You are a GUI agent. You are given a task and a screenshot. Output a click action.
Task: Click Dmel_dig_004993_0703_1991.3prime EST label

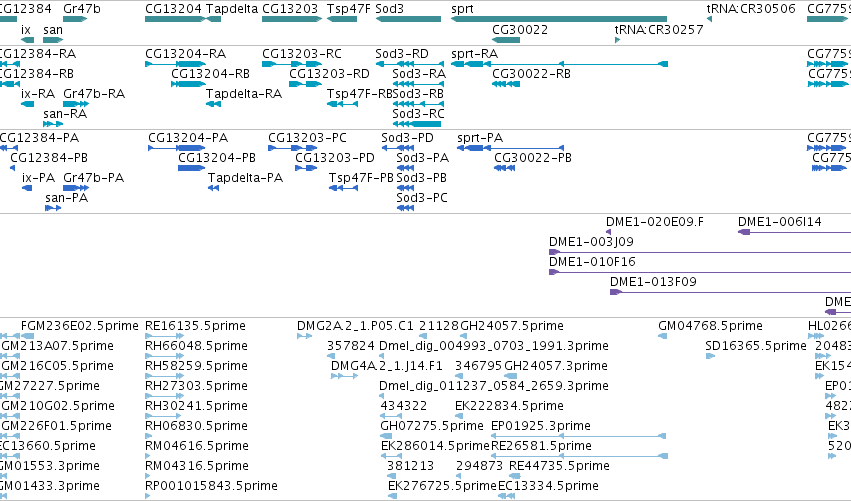pos(494,346)
